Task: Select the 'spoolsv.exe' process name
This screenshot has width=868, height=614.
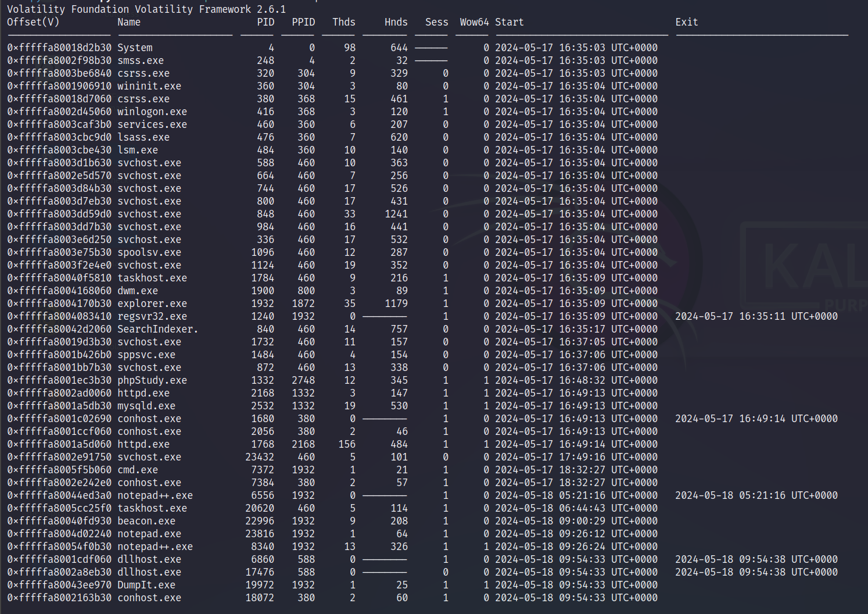Action: point(149,252)
